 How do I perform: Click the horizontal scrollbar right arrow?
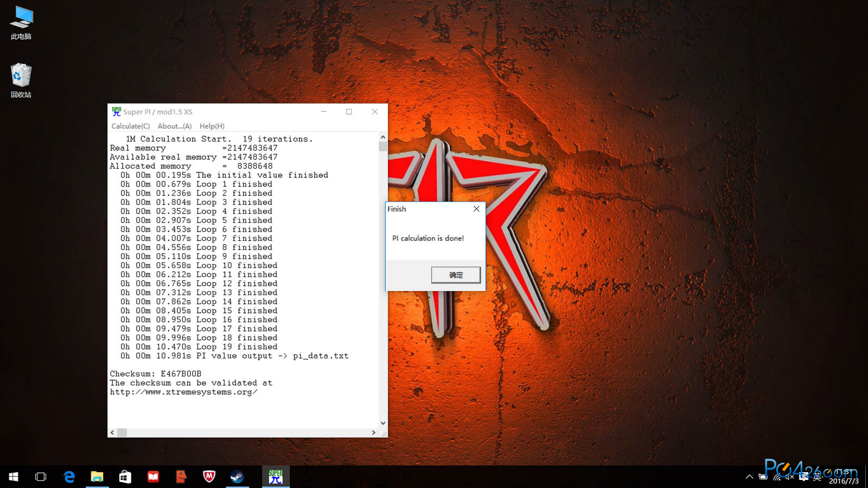point(373,433)
